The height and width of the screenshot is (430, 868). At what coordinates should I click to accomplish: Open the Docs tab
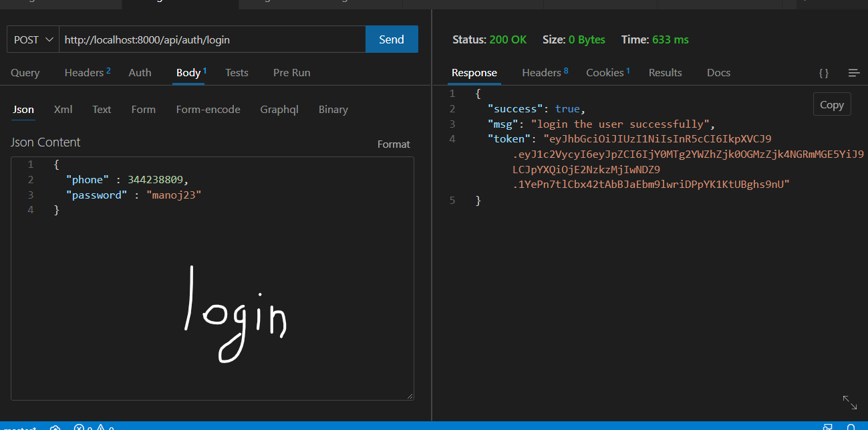coord(718,72)
